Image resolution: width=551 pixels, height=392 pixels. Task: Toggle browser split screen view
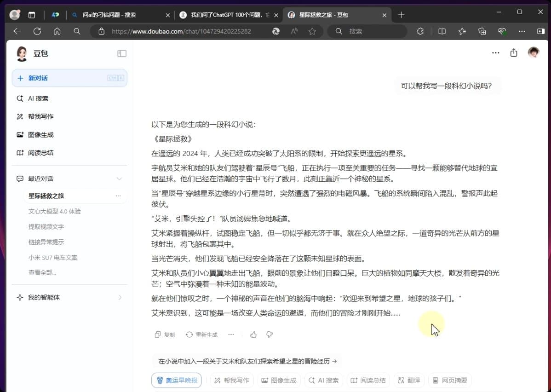(442, 31)
